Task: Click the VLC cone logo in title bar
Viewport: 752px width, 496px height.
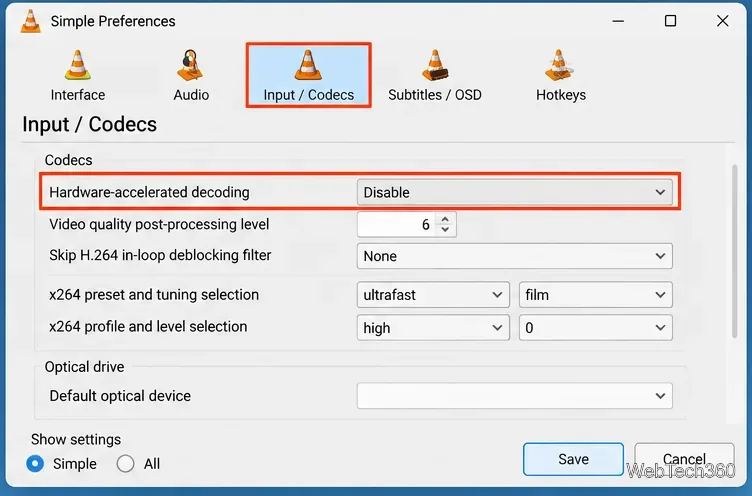Action: [x=31, y=21]
